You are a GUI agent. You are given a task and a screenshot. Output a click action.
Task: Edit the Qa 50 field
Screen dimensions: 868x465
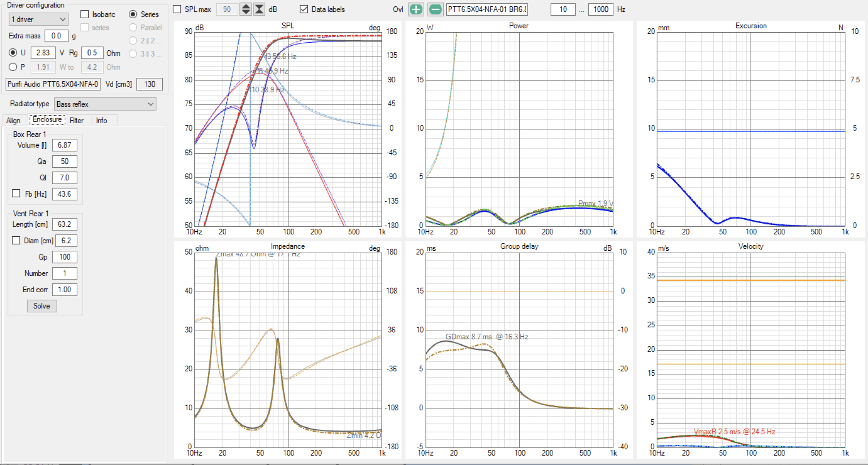point(64,161)
